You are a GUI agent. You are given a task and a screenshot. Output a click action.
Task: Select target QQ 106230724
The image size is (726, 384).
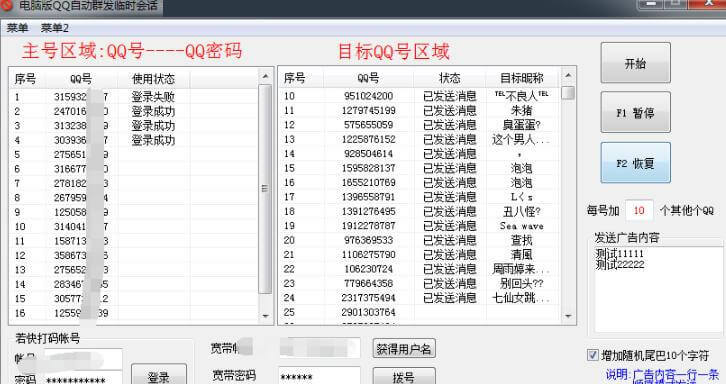point(369,269)
